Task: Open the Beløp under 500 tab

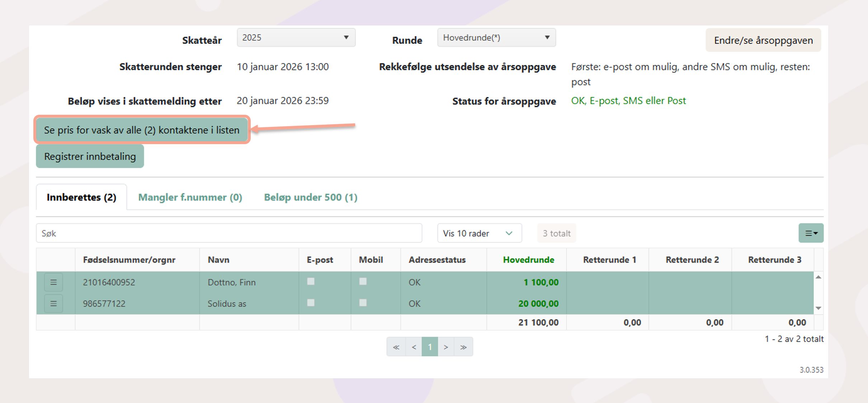Action: 311,197
